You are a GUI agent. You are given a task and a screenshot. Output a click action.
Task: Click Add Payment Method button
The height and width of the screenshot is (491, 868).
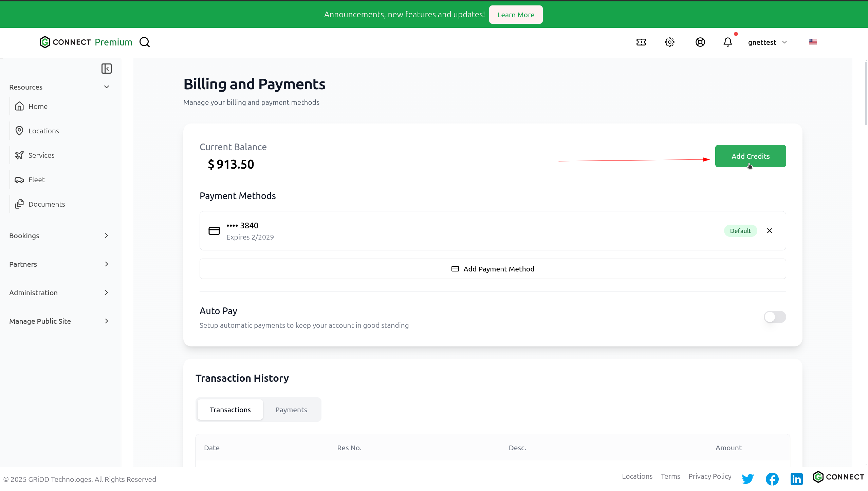[x=493, y=269]
